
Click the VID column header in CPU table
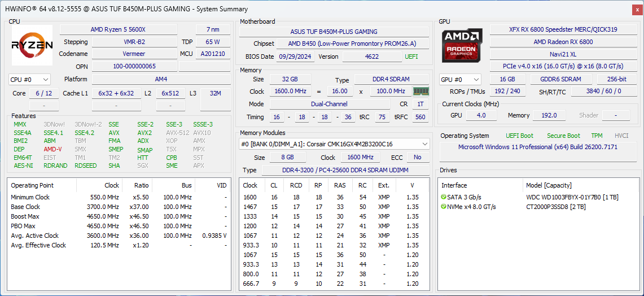[221, 185]
